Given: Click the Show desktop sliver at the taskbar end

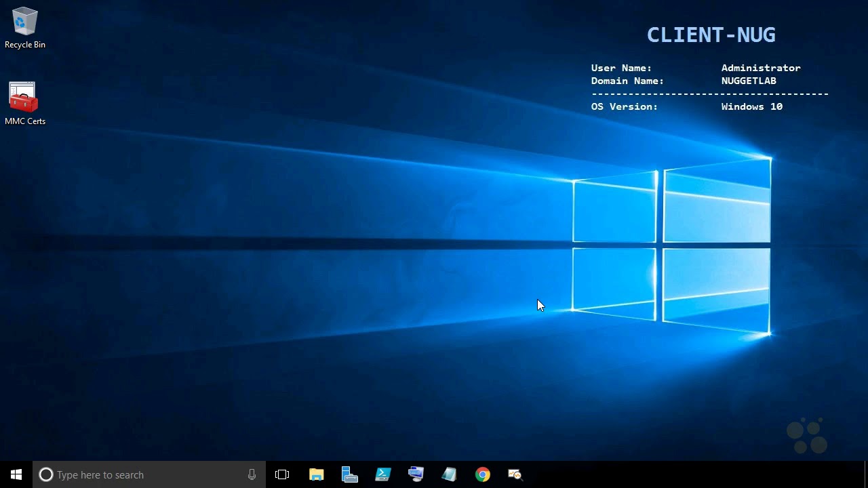Looking at the screenshot, I should pos(866,474).
